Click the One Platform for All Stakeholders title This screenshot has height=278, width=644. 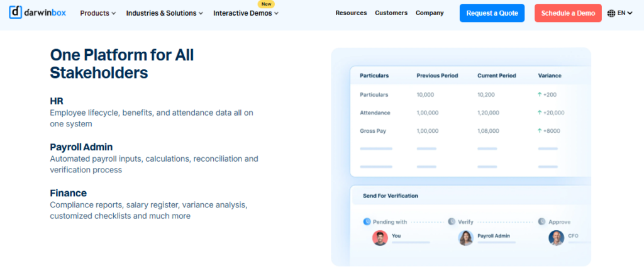pyautogui.click(x=122, y=64)
